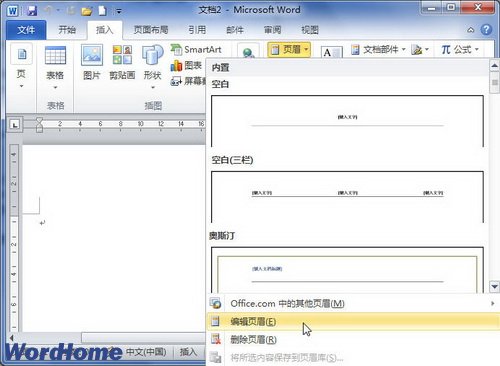
Task: Open Office.com 中的其他页眉 submenu
Action: click(353, 303)
